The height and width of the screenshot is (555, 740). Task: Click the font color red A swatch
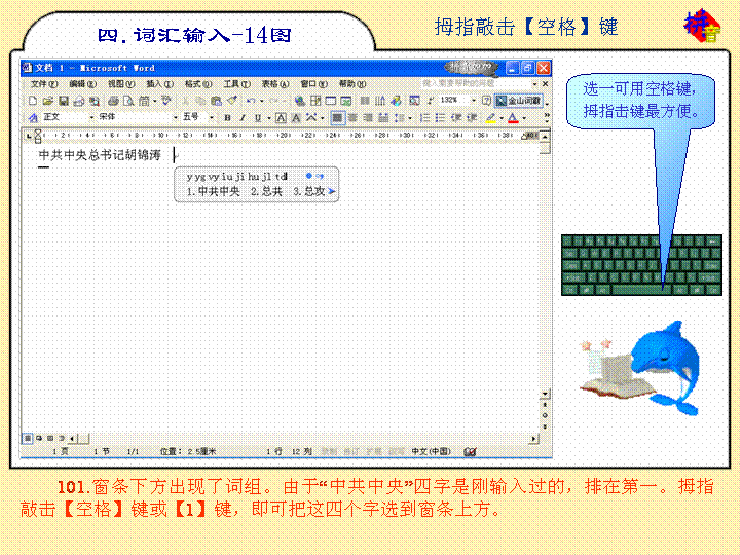512,117
